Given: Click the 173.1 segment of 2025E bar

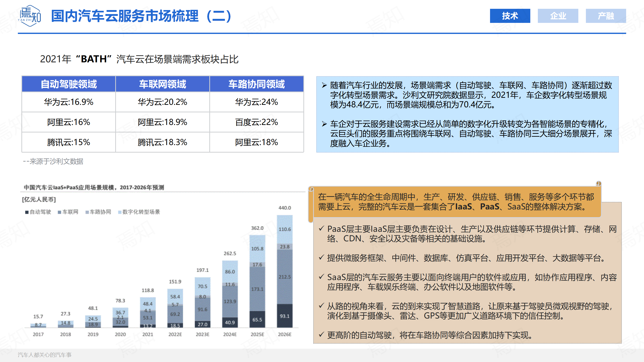Looking at the screenshot, I should (257, 289).
